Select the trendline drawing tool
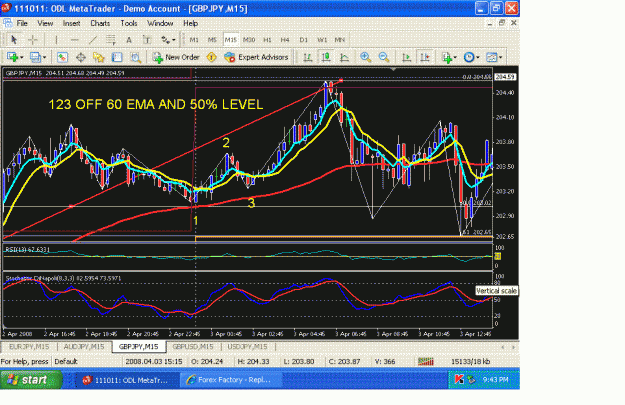 click(92, 40)
